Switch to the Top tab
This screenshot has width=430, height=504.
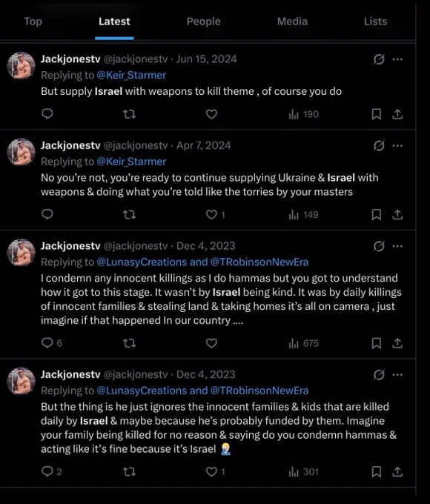point(33,21)
